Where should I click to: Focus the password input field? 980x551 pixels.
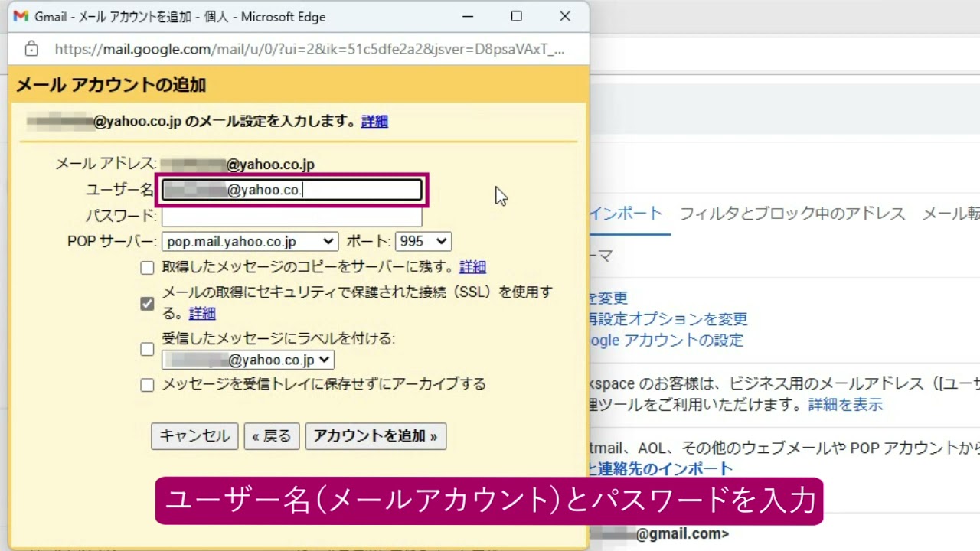tap(292, 216)
